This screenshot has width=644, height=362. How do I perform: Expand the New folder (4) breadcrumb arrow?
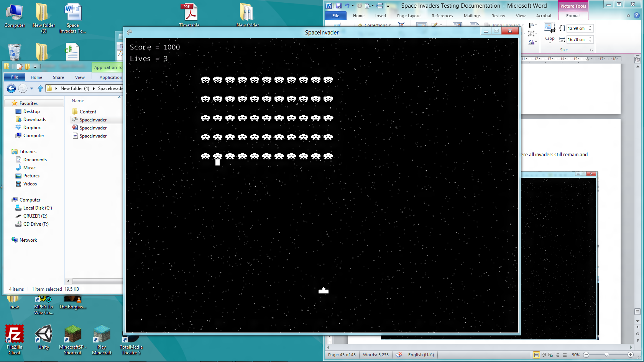tap(94, 88)
